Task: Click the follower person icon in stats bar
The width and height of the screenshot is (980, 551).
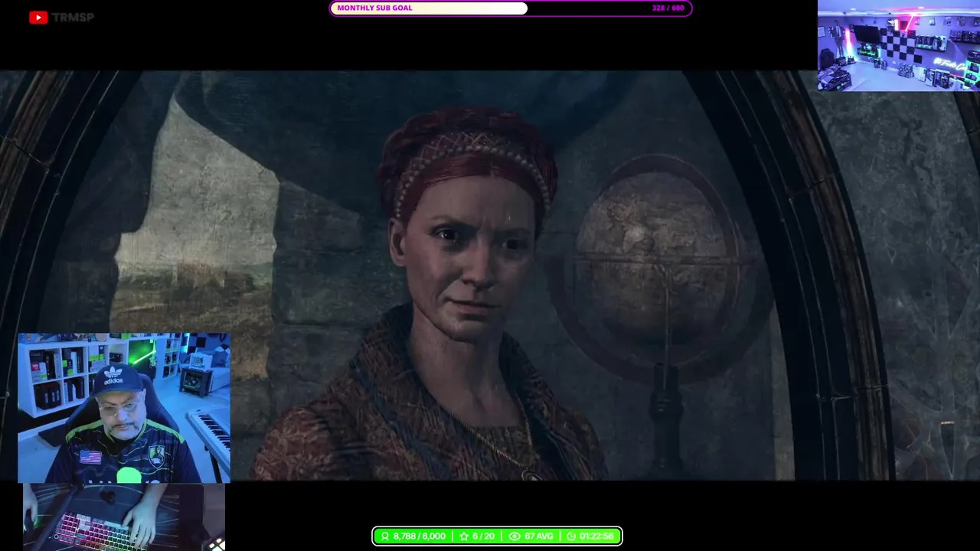Action: click(x=384, y=536)
